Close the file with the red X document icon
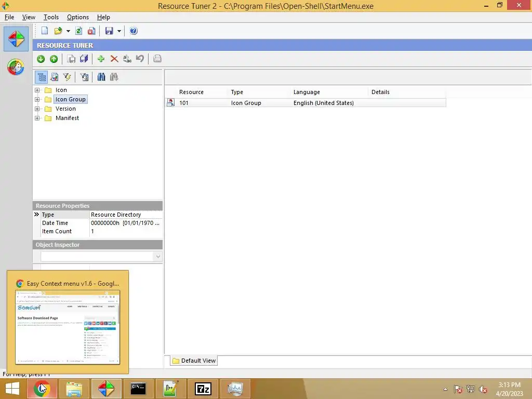532x399 pixels. point(91,31)
